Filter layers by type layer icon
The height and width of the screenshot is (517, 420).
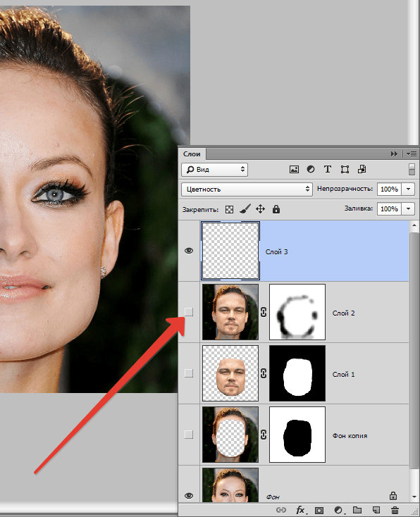coord(327,169)
